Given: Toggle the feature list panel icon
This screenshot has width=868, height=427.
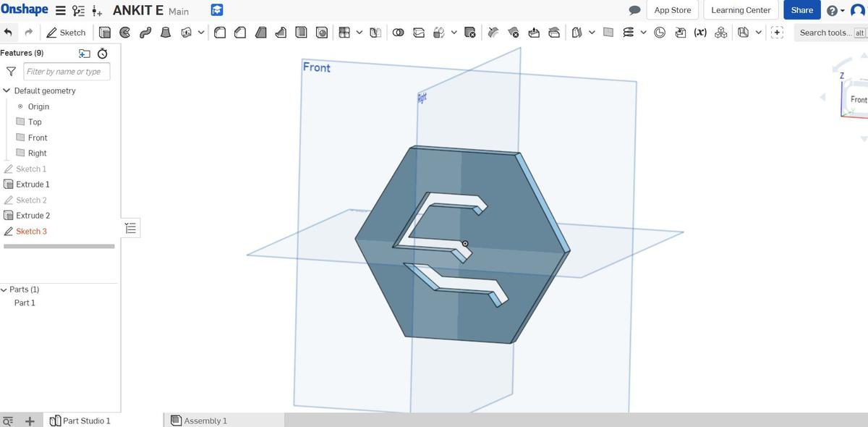Looking at the screenshot, I should 131,228.
